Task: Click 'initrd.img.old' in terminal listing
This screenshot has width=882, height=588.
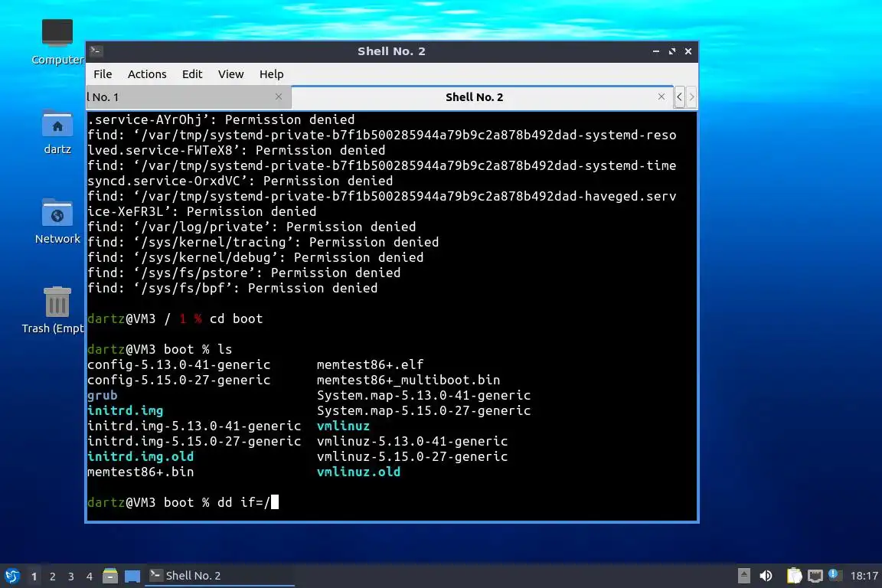Action: (141, 456)
